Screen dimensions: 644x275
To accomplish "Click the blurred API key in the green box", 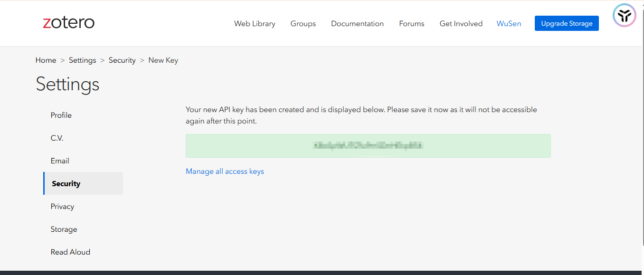I will pyautogui.click(x=368, y=145).
